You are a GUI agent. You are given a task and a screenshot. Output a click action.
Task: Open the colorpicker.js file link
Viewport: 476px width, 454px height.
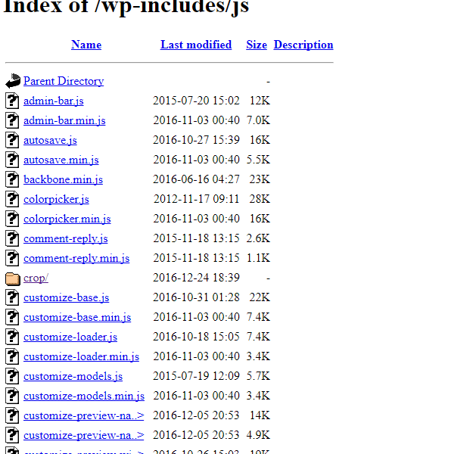pos(56,199)
